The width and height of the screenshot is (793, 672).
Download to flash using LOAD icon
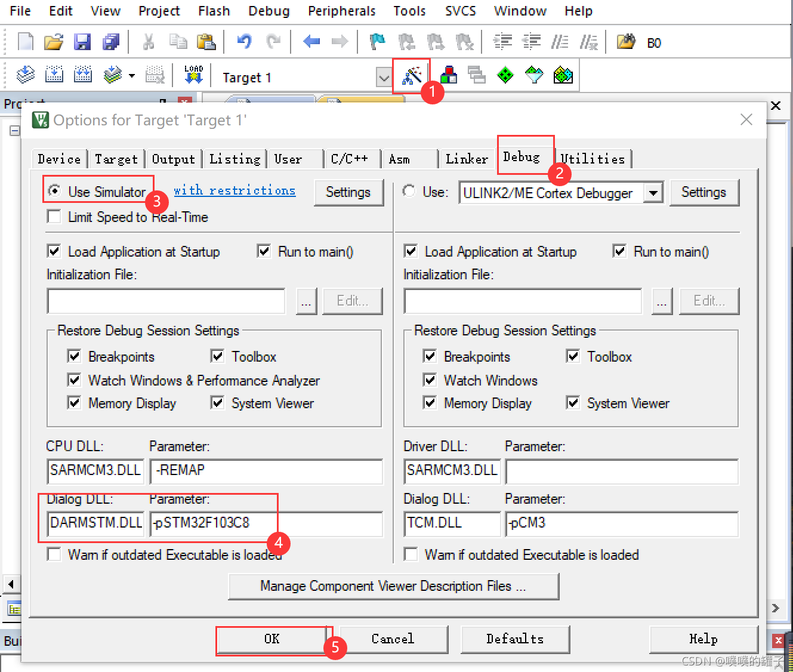[193, 75]
